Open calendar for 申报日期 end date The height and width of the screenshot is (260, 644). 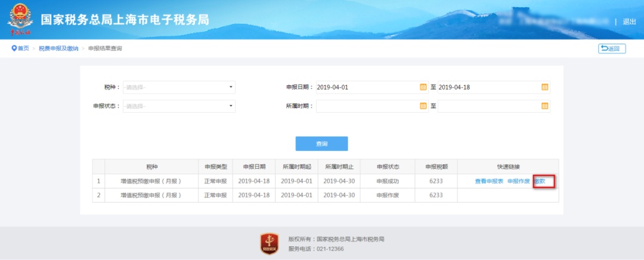tap(544, 87)
